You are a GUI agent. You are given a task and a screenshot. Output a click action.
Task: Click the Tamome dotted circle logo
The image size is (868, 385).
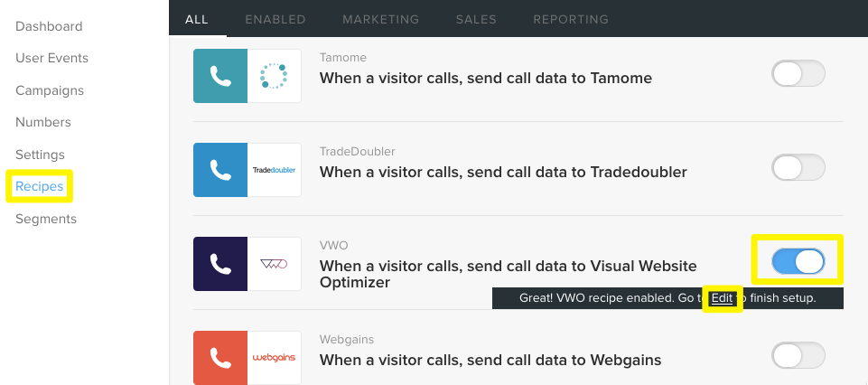pyautogui.click(x=274, y=76)
